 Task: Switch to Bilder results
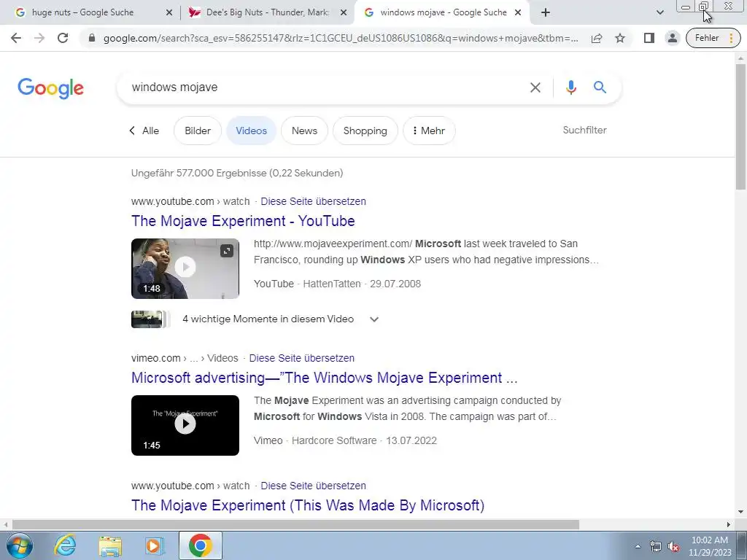tap(198, 131)
